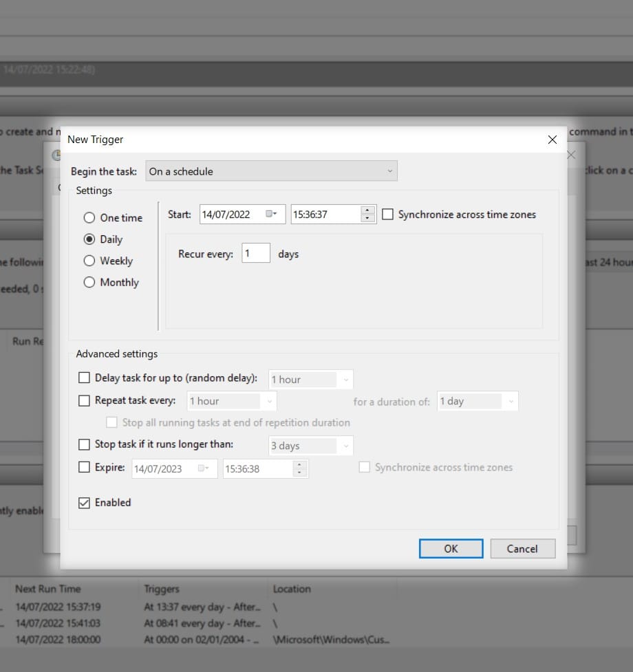Click the Cancel button
Screen dimensions: 633x672
[x=522, y=549]
